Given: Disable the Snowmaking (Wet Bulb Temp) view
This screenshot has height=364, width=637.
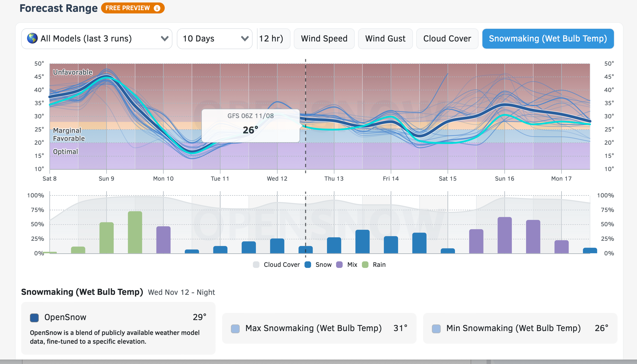Looking at the screenshot, I should click(548, 38).
